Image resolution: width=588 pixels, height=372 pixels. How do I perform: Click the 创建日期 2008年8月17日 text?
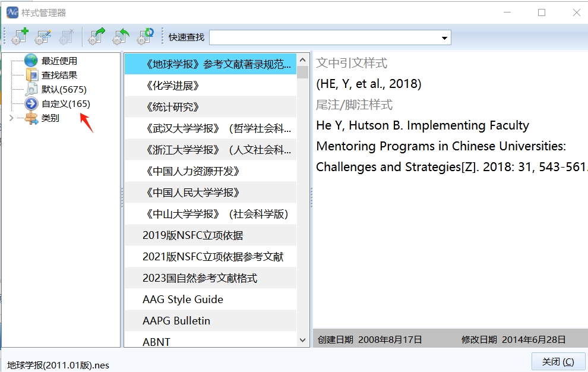coord(370,340)
